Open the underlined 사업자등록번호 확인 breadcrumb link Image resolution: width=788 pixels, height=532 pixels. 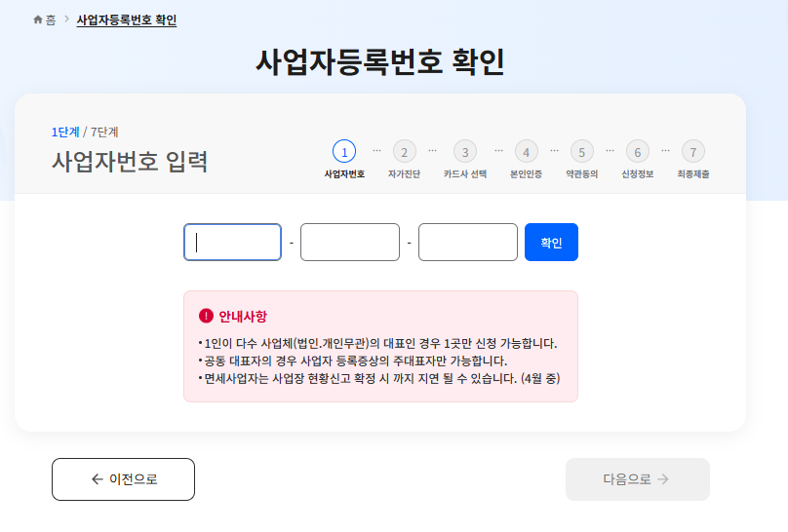127,19
